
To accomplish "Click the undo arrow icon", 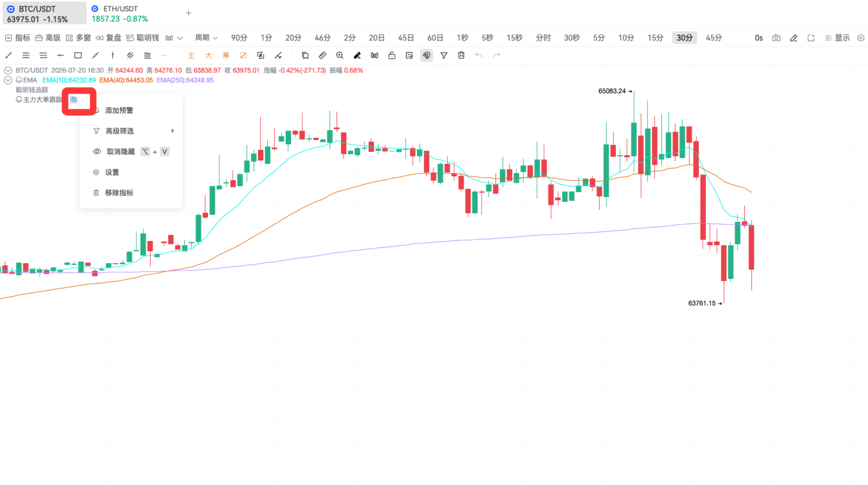I will 479,55.
